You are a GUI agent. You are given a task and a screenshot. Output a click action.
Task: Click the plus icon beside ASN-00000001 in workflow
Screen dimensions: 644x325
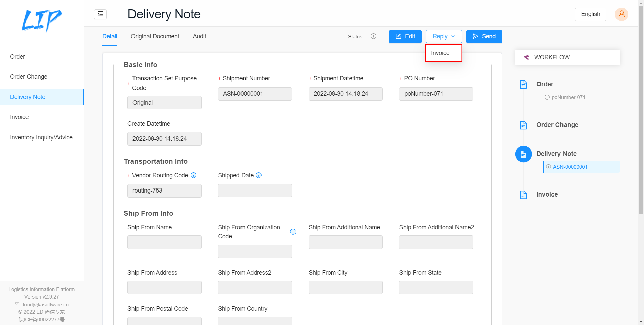click(x=548, y=167)
